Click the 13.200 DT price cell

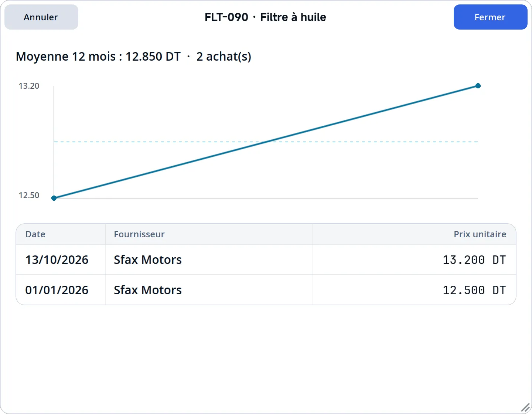pyautogui.click(x=415, y=259)
